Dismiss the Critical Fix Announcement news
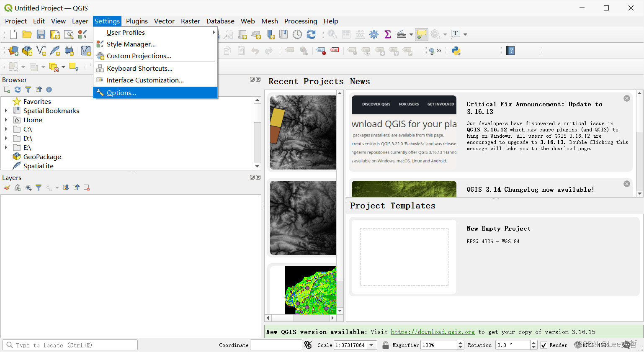Screen dimensions: 644x352 [627, 98]
